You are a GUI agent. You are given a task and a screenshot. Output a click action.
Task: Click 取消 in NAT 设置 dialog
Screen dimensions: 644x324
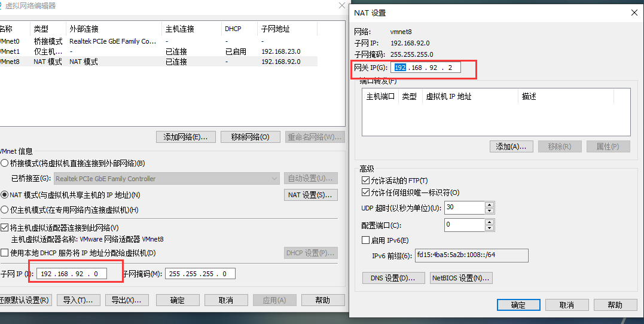click(567, 305)
